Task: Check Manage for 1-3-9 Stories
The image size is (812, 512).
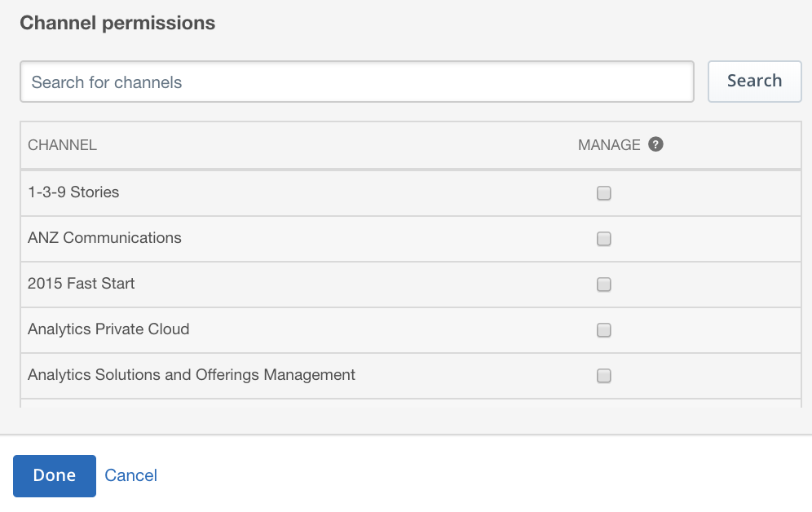Action: tap(604, 193)
